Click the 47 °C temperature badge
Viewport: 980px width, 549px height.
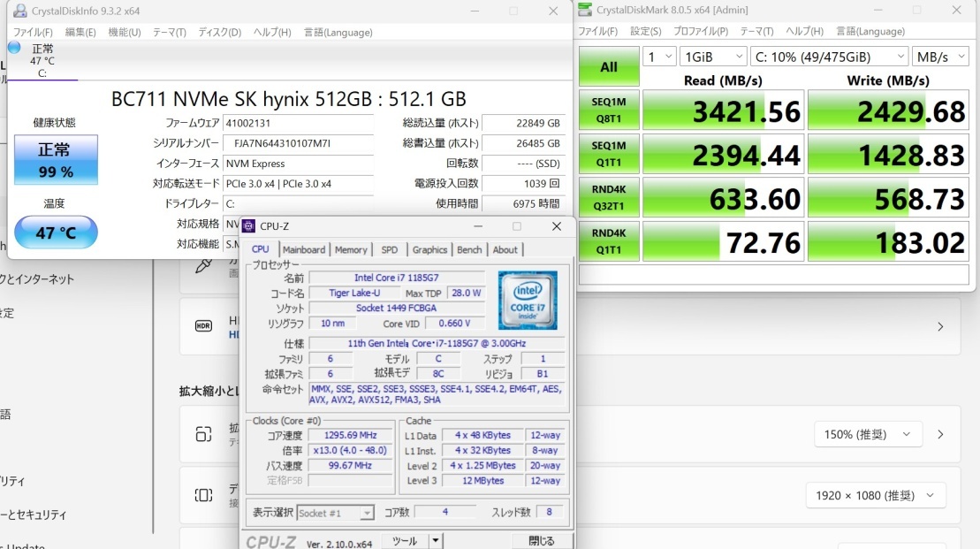[x=56, y=233]
